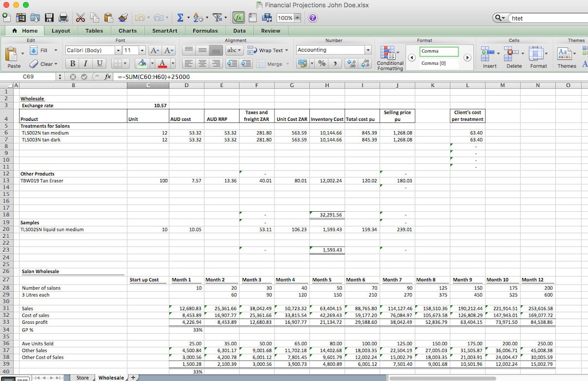The height and width of the screenshot is (381, 588).
Task: Switch to the Formulas ribbon tab
Action: 205,30
